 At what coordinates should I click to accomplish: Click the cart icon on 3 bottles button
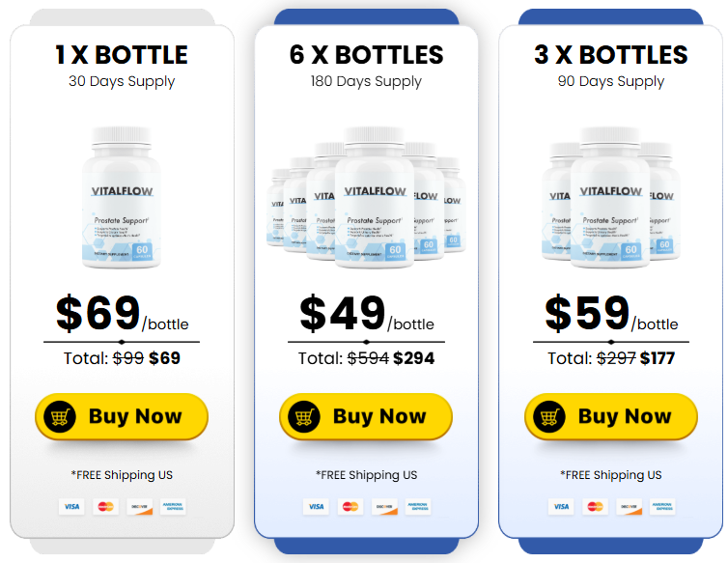tap(548, 416)
